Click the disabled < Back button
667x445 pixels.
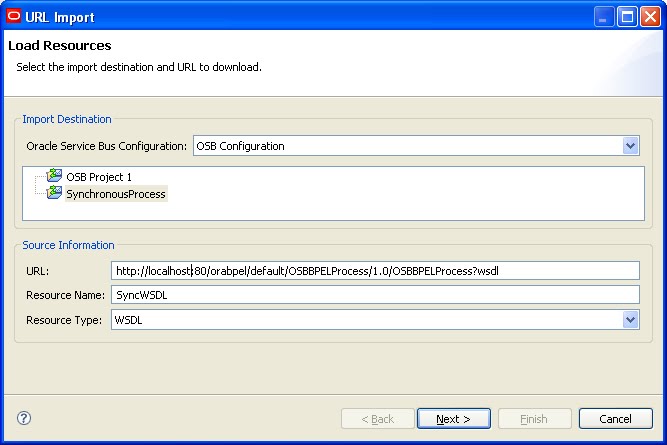tap(377, 419)
